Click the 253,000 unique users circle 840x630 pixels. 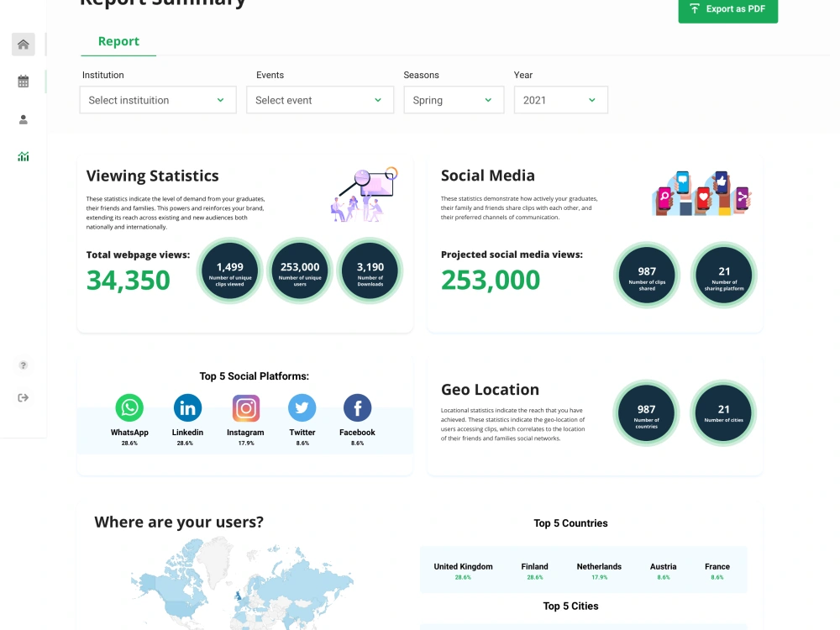coord(300,270)
